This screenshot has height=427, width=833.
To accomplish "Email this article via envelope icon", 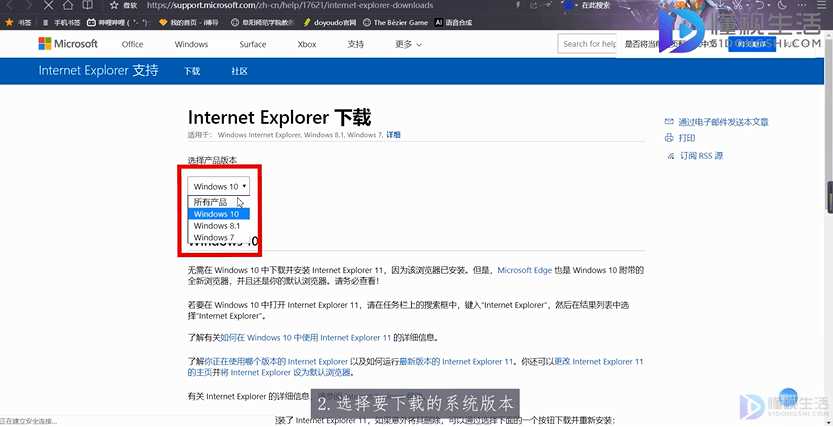I will pyautogui.click(x=669, y=122).
